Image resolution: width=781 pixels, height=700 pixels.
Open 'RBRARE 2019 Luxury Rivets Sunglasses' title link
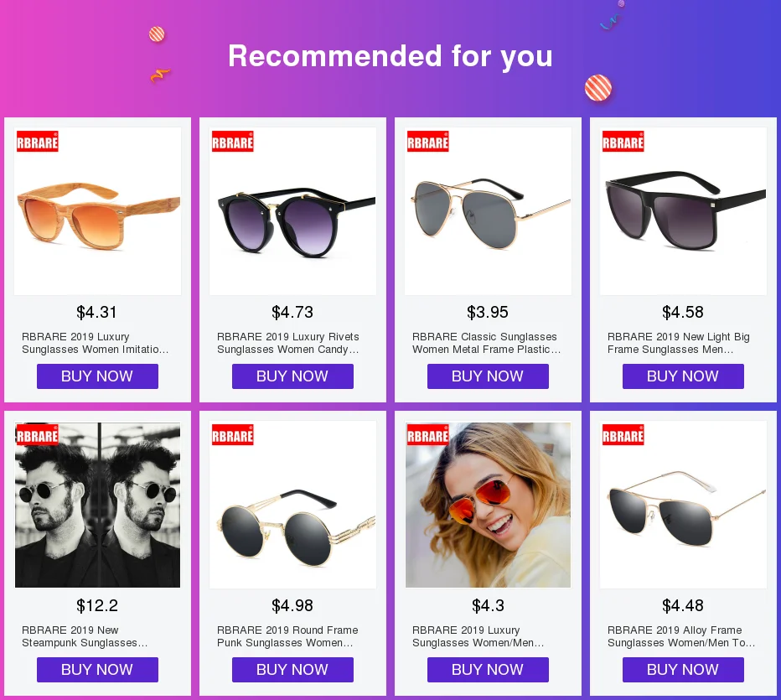288,343
